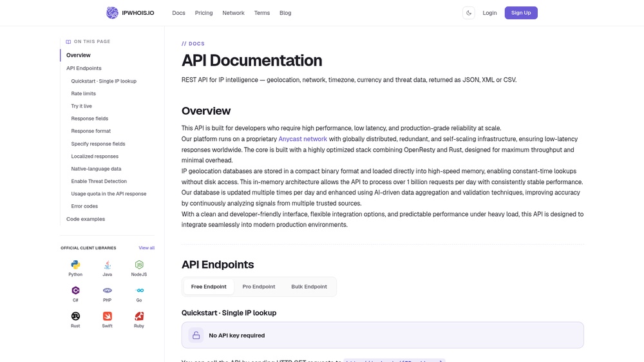Click the Official Client Libraries label
This screenshot has width=644, height=362.
pos(88,248)
